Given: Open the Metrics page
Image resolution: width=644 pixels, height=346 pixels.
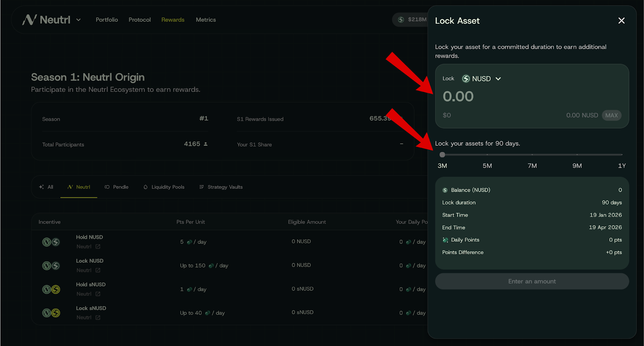Looking at the screenshot, I should (206, 20).
